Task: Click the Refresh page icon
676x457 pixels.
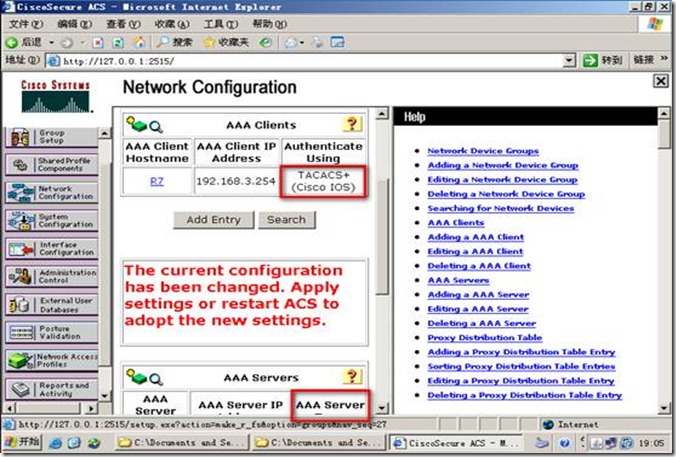Action: [x=118, y=42]
